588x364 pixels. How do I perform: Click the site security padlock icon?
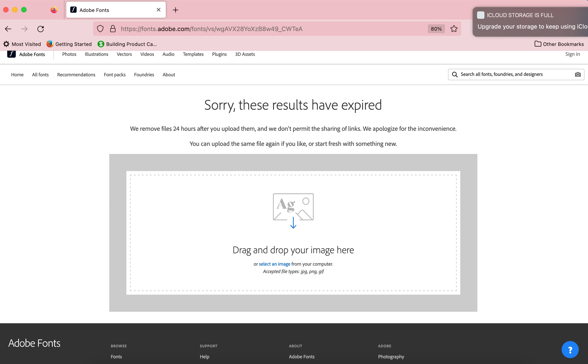coord(113,29)
